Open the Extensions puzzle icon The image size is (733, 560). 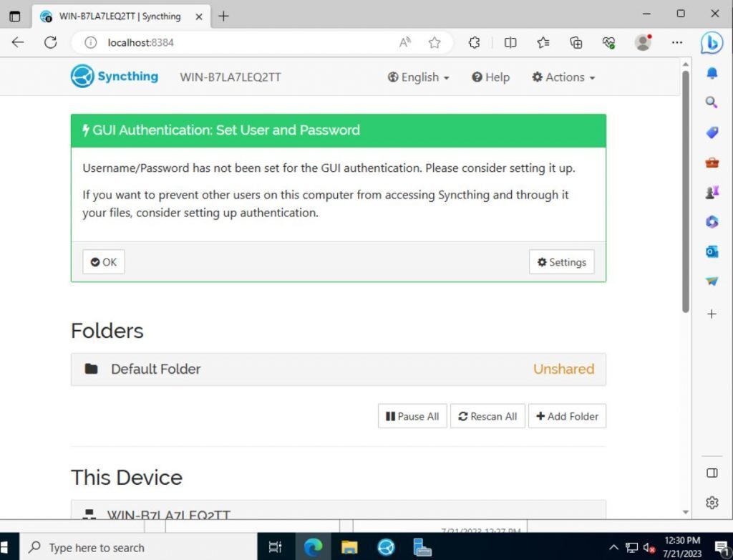pyautogui.click(x=474, y=42)
